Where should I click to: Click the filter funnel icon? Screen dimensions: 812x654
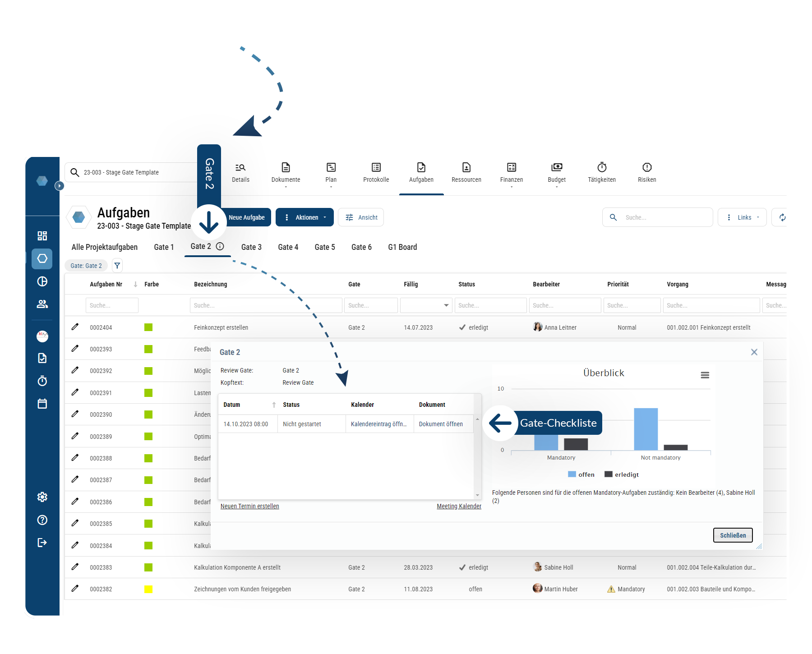[117, 266]
